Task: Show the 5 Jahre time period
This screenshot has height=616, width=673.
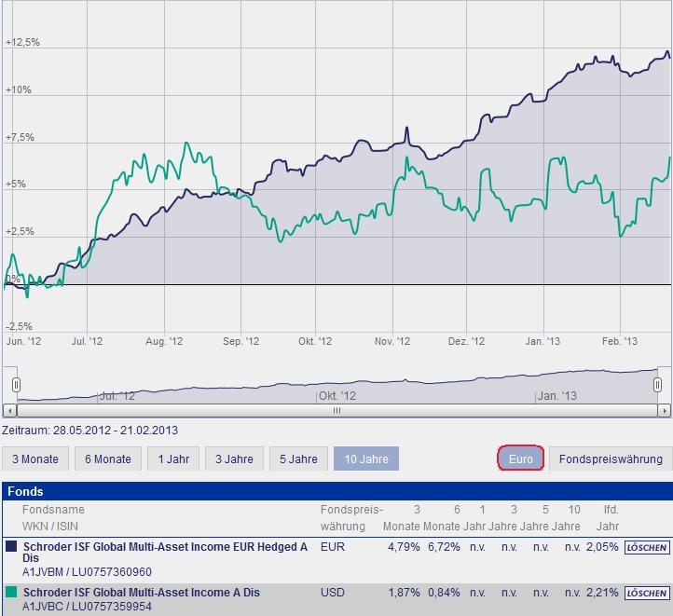Action: coord(298,459)
